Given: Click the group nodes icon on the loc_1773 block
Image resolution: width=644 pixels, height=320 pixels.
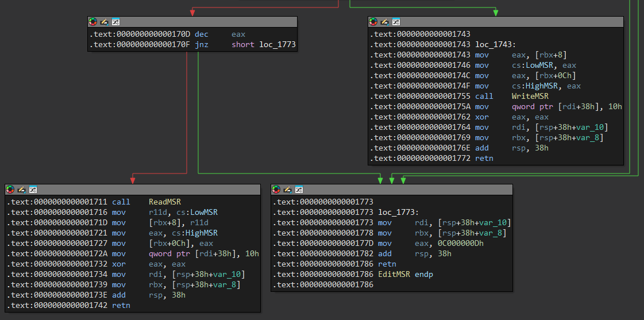Looking at the screenshot, I should click(299, 190).
